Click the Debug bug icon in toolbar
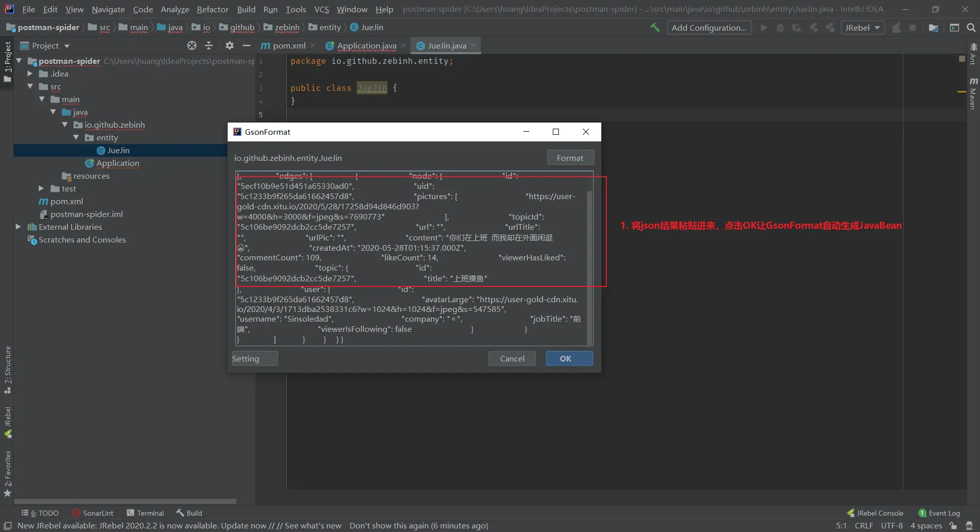The width and height of the screenshot is (980, 532). point(780,28)
